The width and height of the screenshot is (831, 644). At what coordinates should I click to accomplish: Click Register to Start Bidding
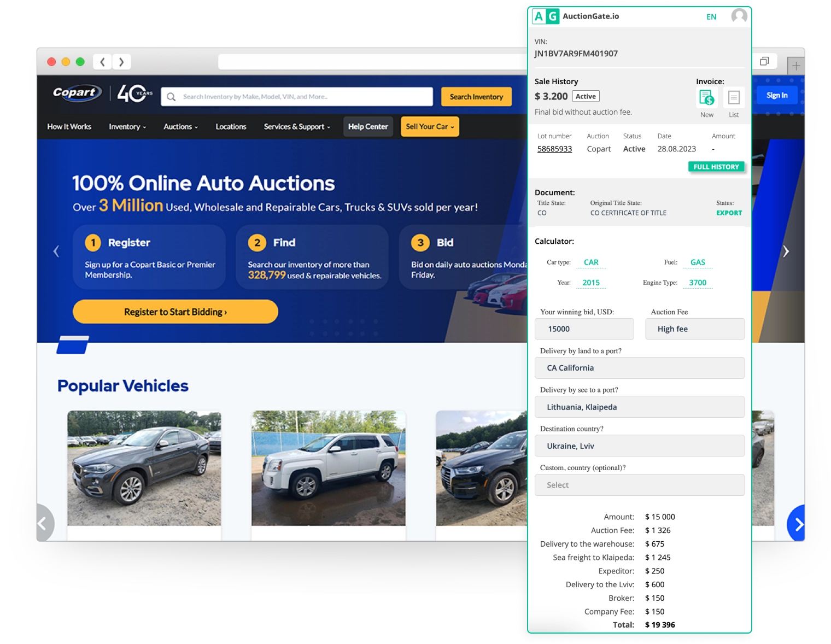pyautogui.click(x=175, y=312)
